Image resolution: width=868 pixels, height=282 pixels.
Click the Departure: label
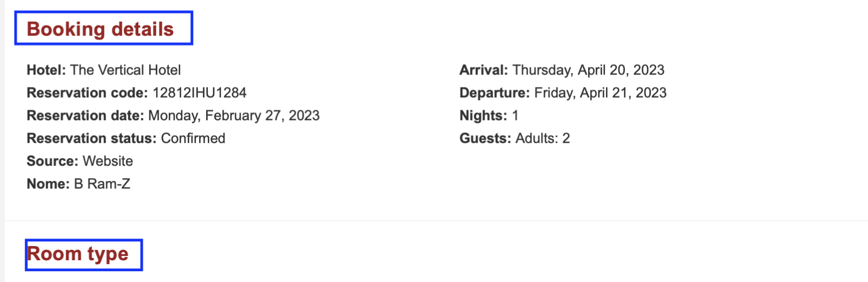point(495,93)
